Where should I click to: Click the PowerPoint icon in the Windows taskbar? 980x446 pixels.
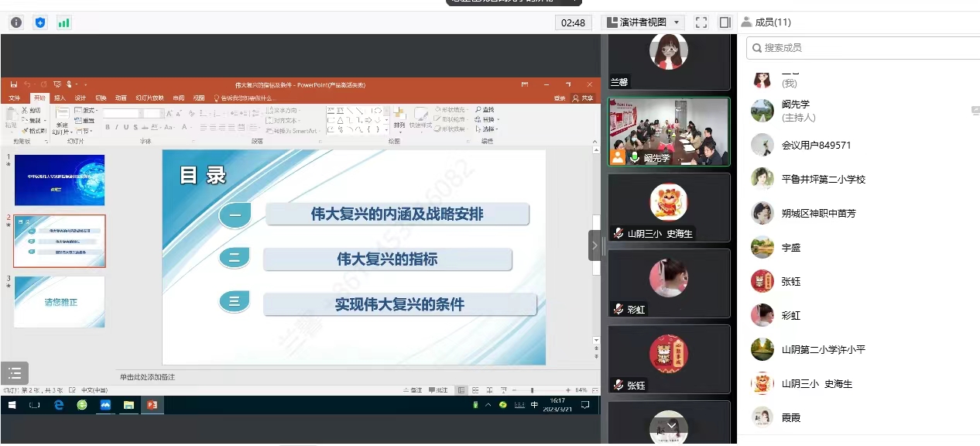coord(152,405)
